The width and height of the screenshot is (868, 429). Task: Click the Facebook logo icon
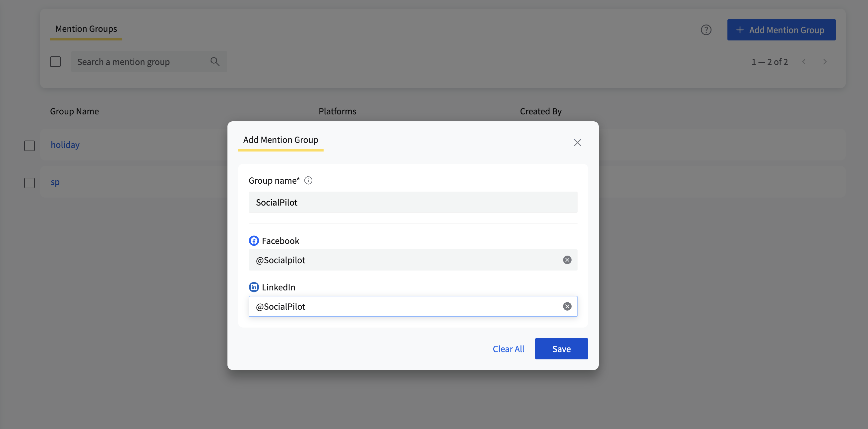[254, 241]
